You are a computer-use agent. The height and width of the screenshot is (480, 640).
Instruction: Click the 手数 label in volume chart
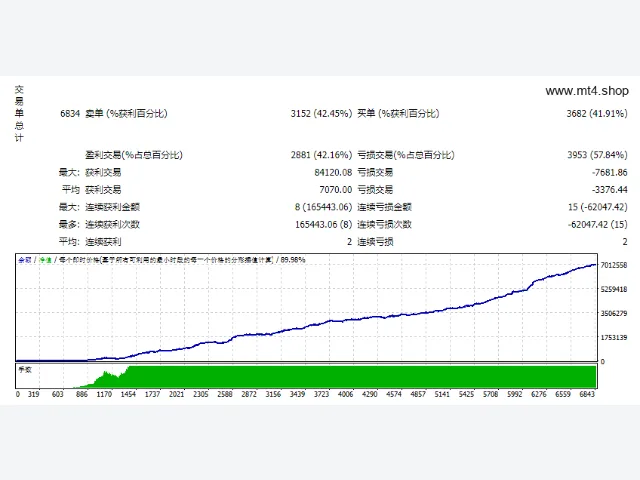point(25,370)
